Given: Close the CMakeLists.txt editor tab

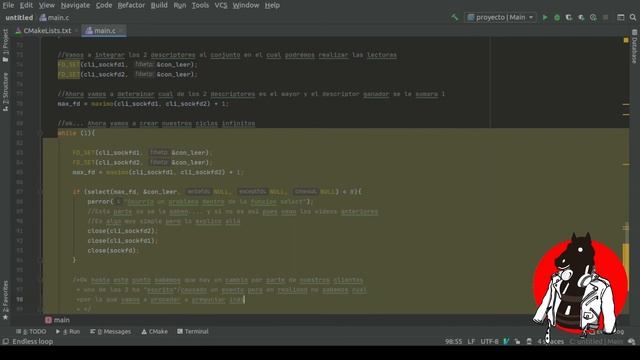Looking at the screenshot, I should coord(76,31).
